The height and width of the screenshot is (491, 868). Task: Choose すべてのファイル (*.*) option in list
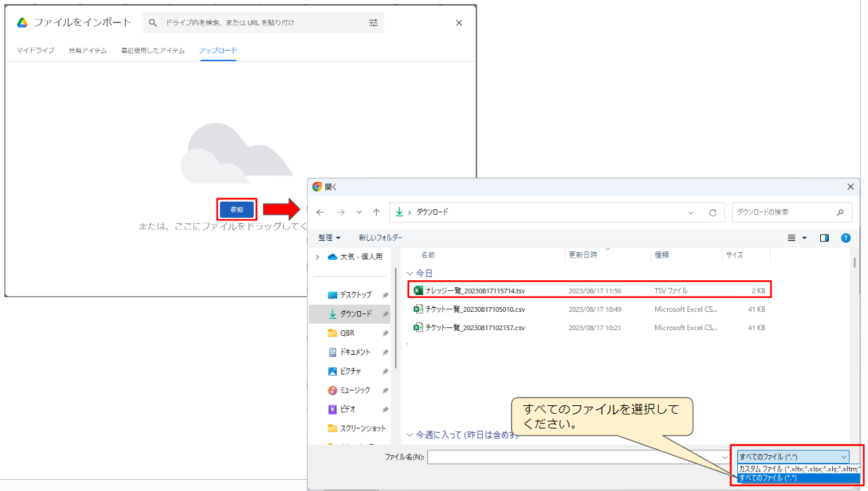click(x=797, y=478)
